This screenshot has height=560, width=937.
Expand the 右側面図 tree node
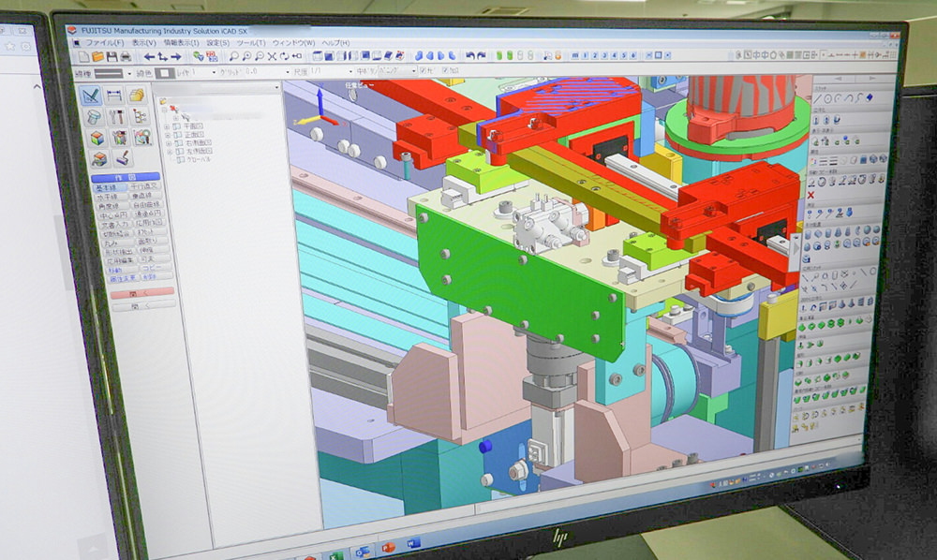point(169,143)
